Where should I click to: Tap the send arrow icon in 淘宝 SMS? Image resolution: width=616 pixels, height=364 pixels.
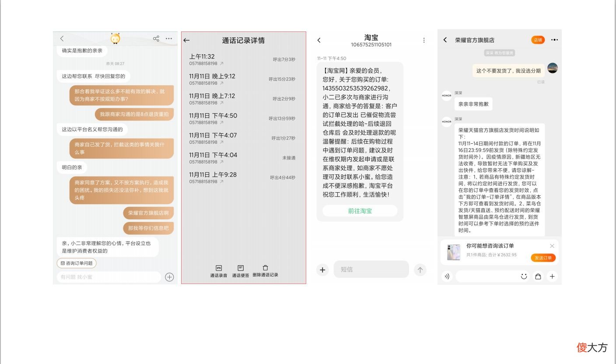420,270
